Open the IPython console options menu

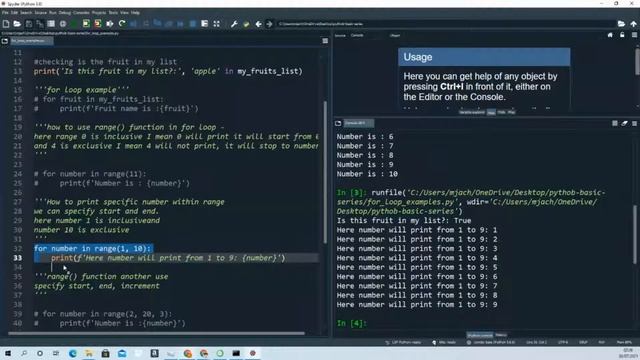coord(634,123)
